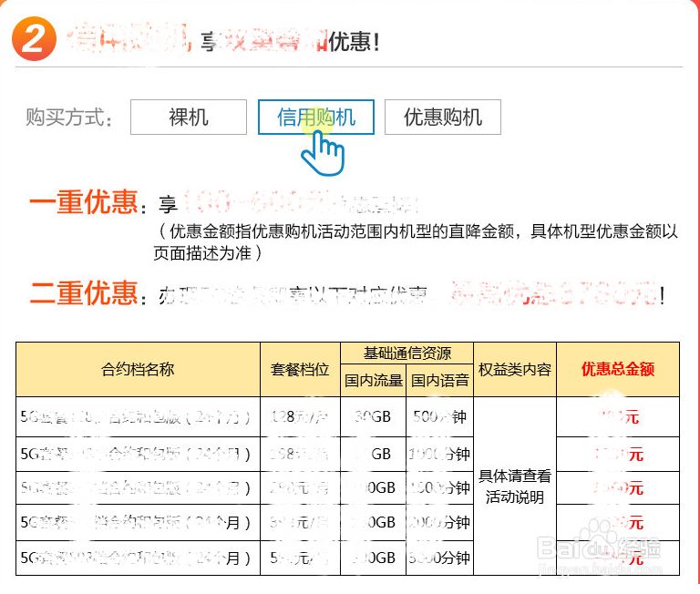Screen dimensions: 700x594
Task: Click the 合约档名称 column header
Action: (x=138, y=370)
